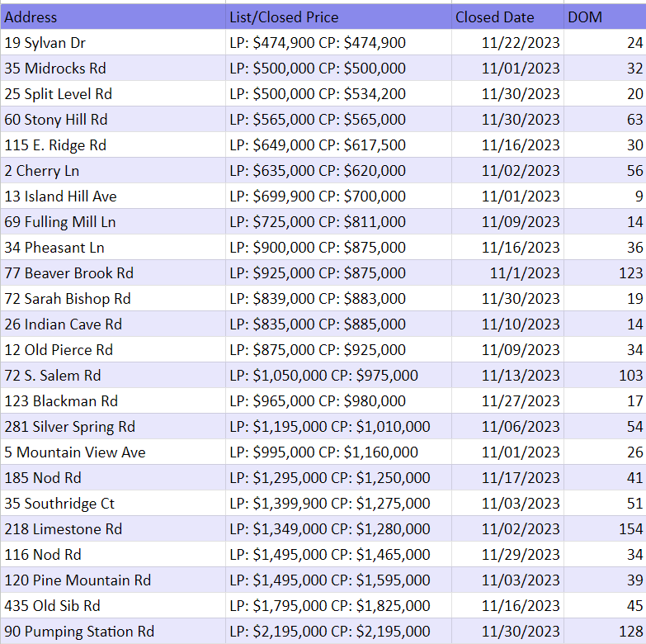Click the Closed Date column header
The image size is (646, 644).
[x=494, y=17]
